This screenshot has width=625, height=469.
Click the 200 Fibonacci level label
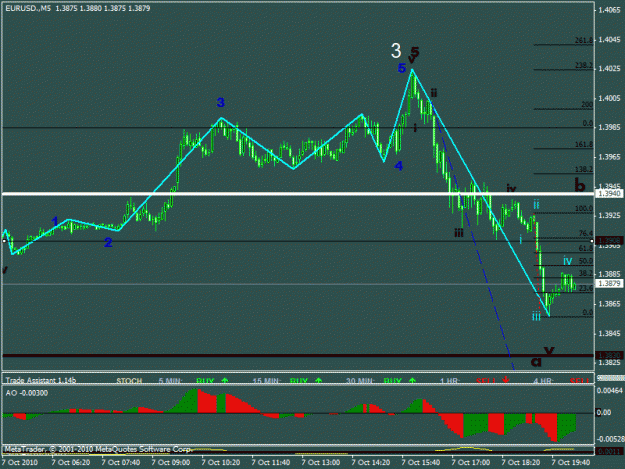(x=587, y=105)
